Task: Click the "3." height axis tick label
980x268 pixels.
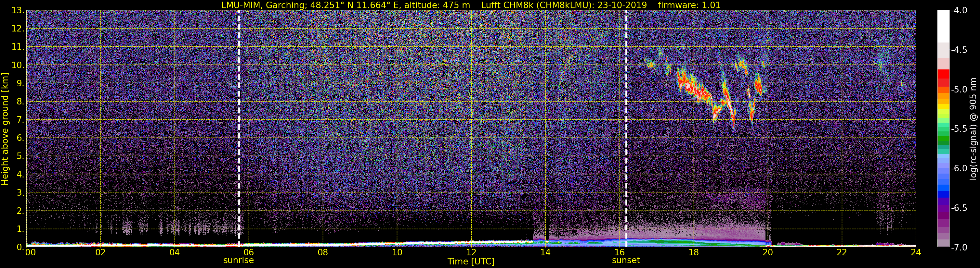Action: point(20,193)
